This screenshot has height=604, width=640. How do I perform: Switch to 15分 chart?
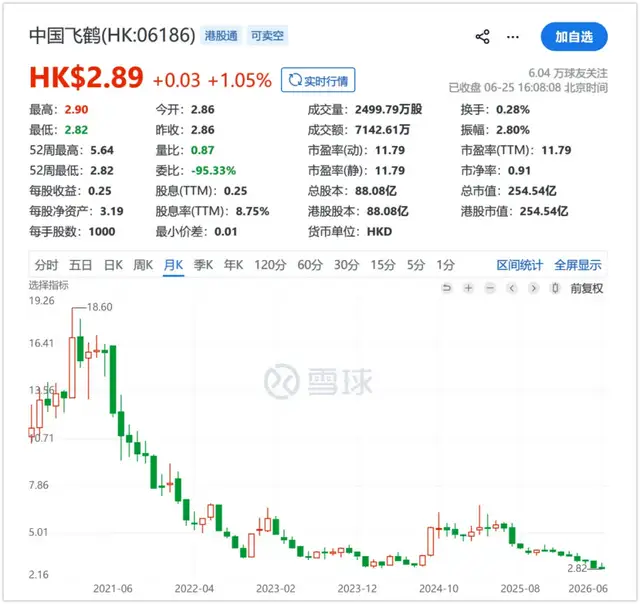(x=383, y=265)
